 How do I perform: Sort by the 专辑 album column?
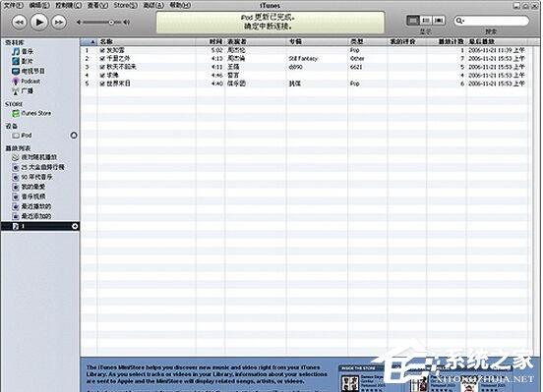(317, 42)
